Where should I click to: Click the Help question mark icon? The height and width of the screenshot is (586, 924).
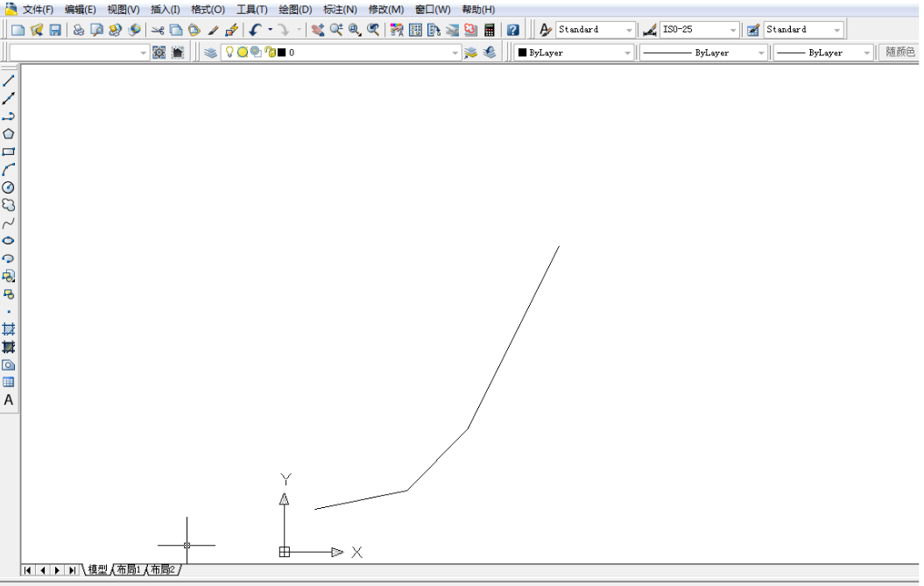pos(513,30)
